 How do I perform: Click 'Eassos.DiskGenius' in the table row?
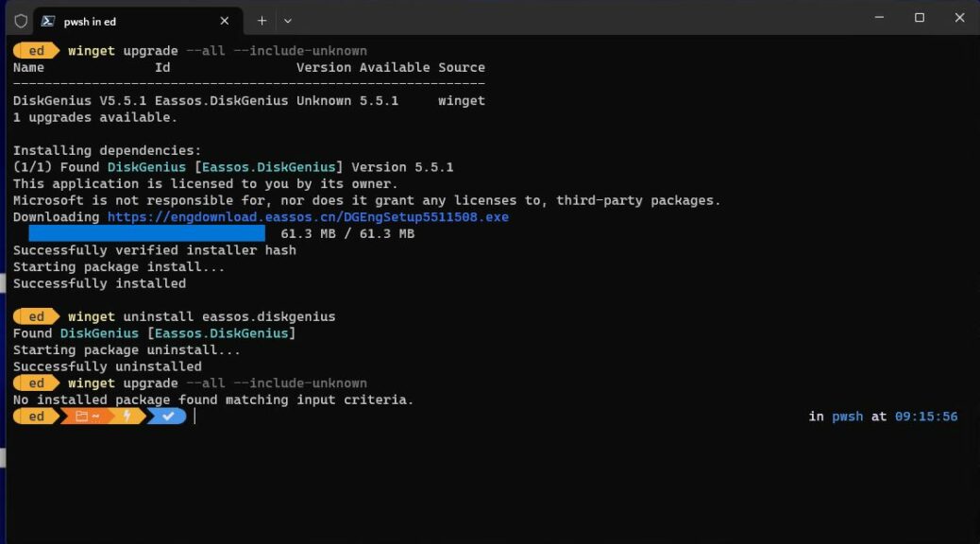[x=221, y=101]
